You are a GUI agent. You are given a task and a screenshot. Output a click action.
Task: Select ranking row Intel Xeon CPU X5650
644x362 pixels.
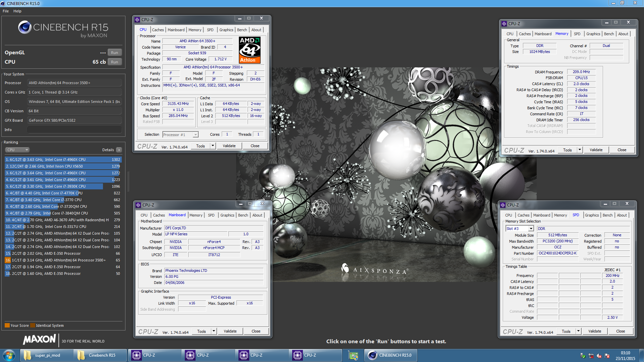[x=63, y=166]
